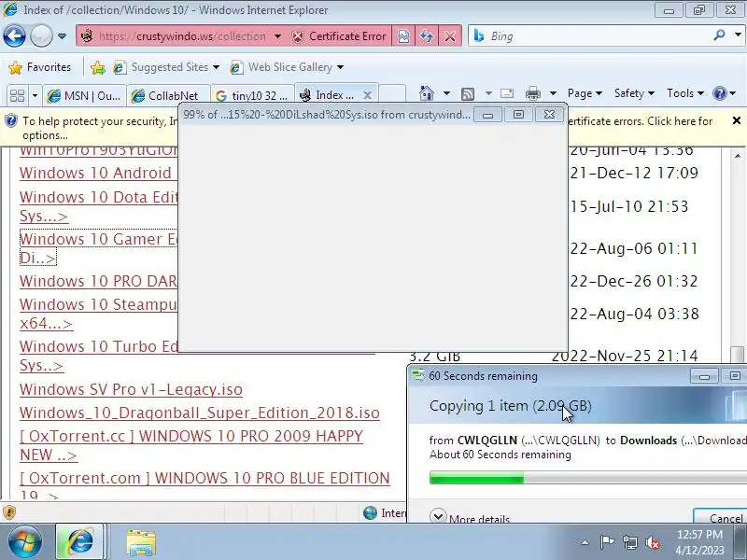Open the Safety menu
The height and width of the screenshot is (560, 747).
pos(634,93)
